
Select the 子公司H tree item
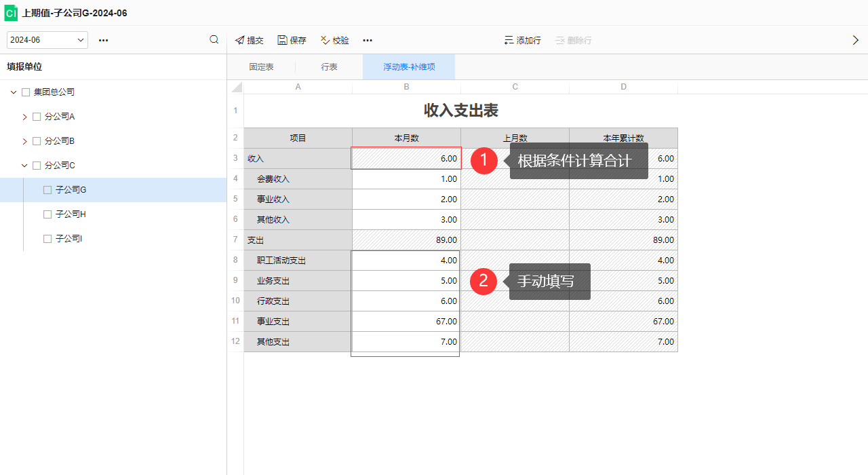pos(71,214)
